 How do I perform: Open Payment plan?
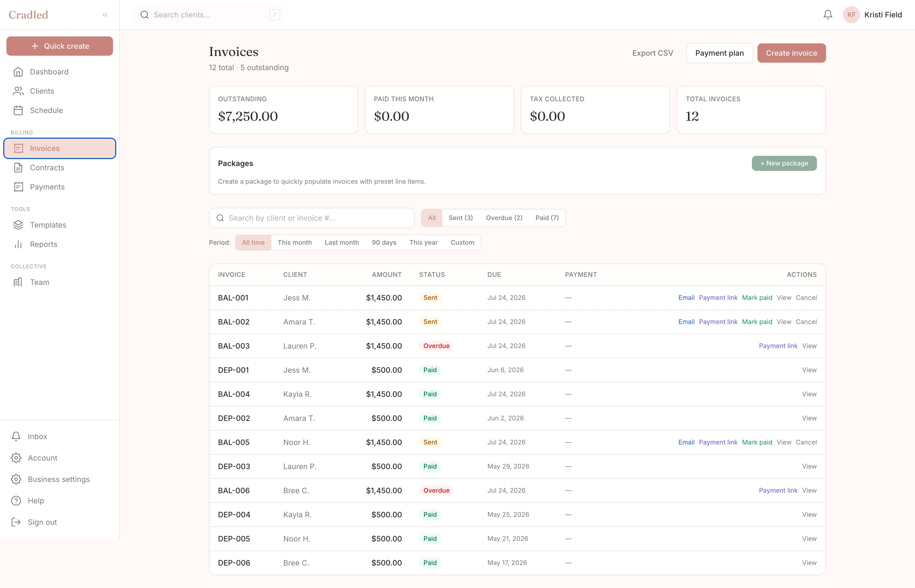(x=719, y=53)
